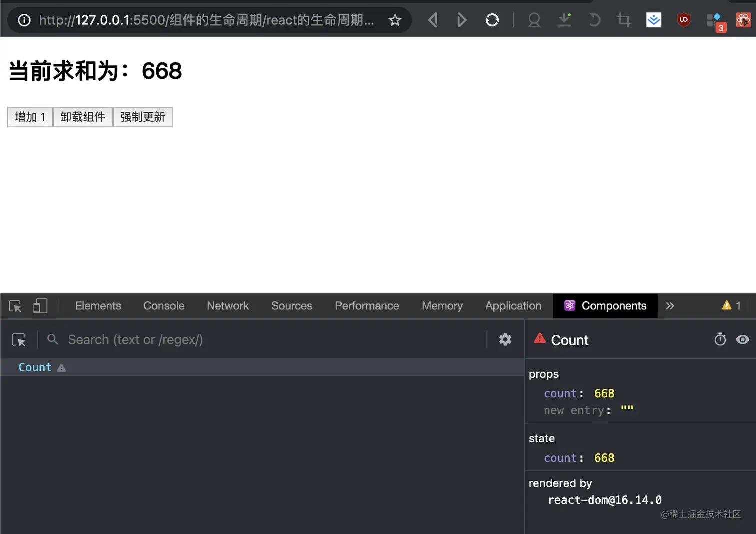Click the site info icon in address bar

(x=24, y=20)
